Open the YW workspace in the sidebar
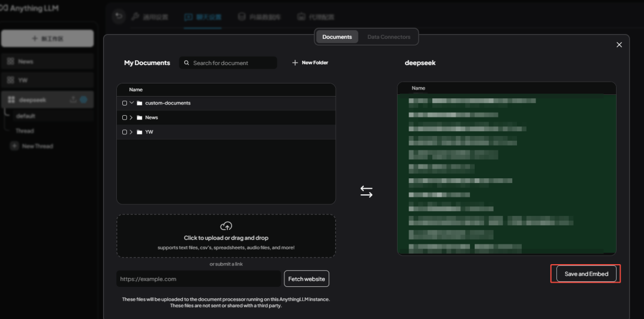644x319 pixels. pyautogui.click(x=47, y=80)
